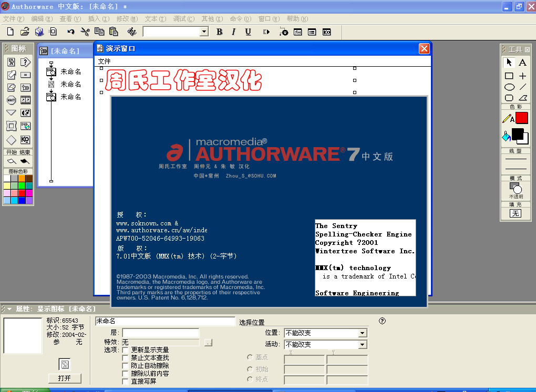The image size is (536, 392).
Task: Select the 基点 radio button
Action: pos(250,357)
